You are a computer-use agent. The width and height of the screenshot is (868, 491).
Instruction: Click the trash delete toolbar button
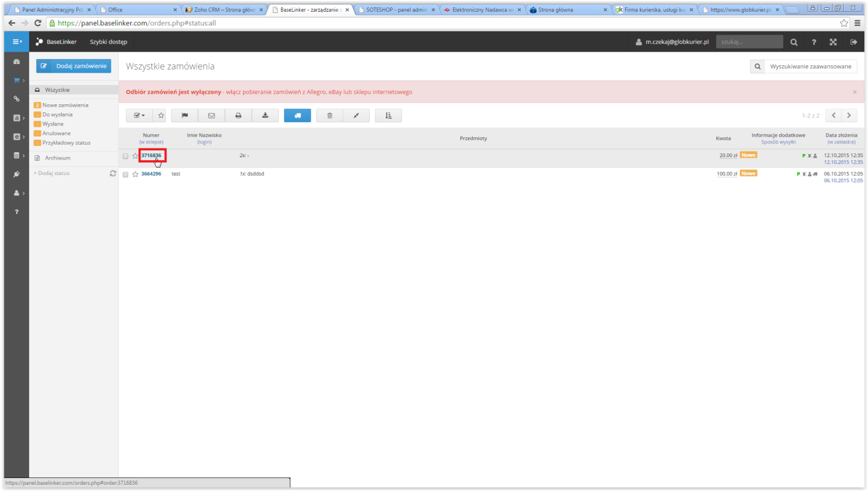click(x=330, y=115)
